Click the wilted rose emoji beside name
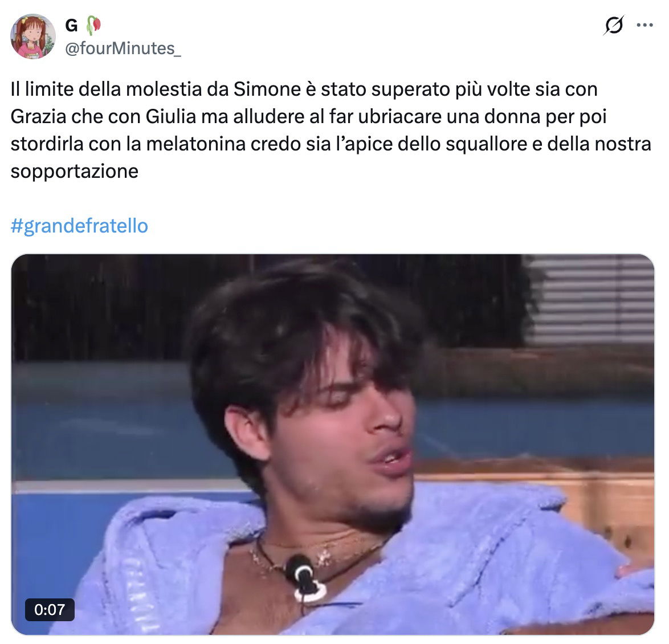Screen dimensions: 669x644 coord(93,25)
